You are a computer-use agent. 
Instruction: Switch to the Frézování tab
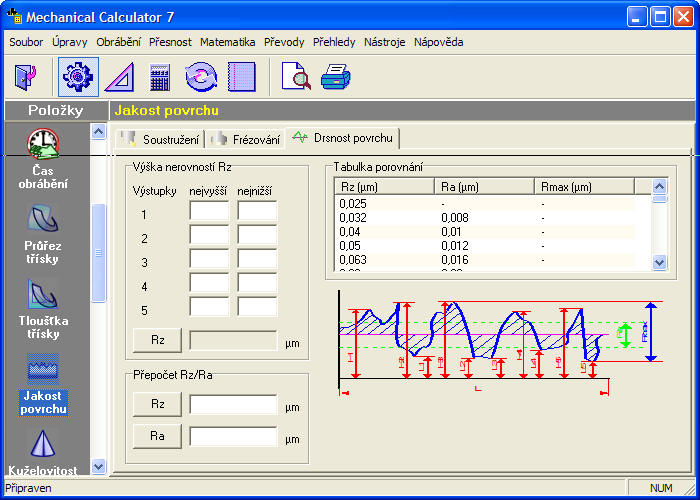pyautogui.click(x=245, y=139)
